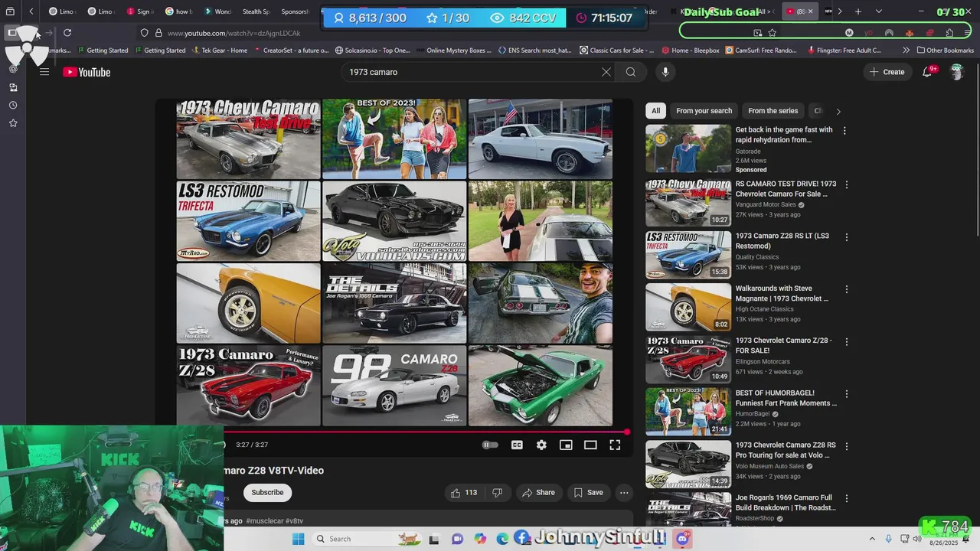Screen dimensions: 980x551
Task: Open the Walkarounds with Steve Magnante video
Action: point(782,294)
